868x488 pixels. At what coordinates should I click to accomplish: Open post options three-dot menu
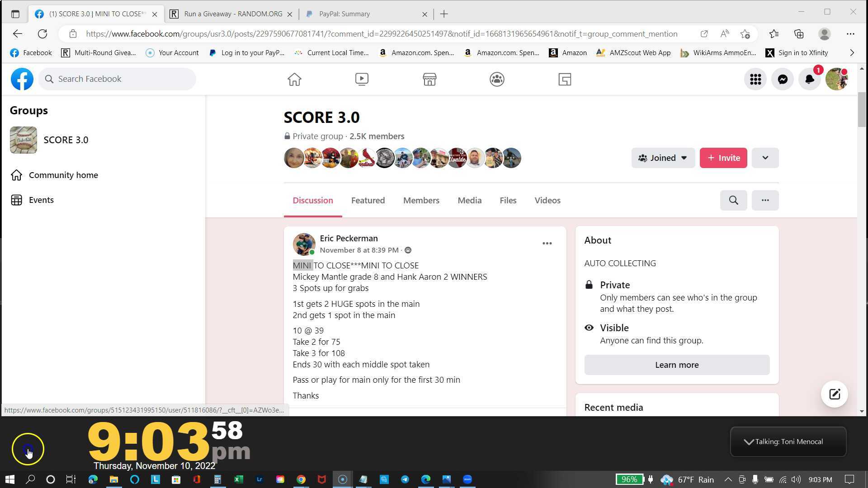(547, 244)
